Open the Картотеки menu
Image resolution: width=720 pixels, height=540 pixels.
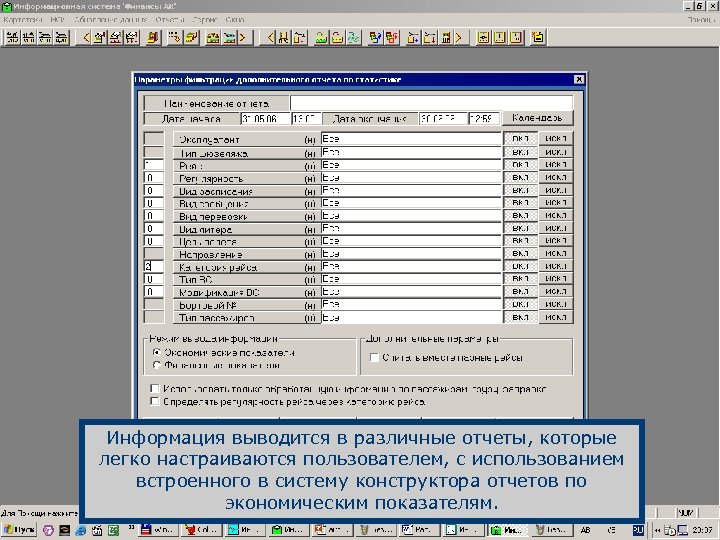(23, 20)
